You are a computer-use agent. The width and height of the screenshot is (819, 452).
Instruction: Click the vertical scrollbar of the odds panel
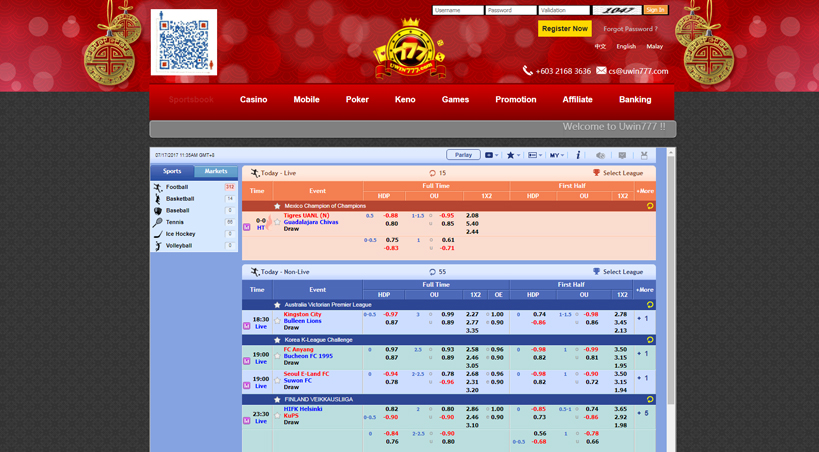tap(671, 280)
